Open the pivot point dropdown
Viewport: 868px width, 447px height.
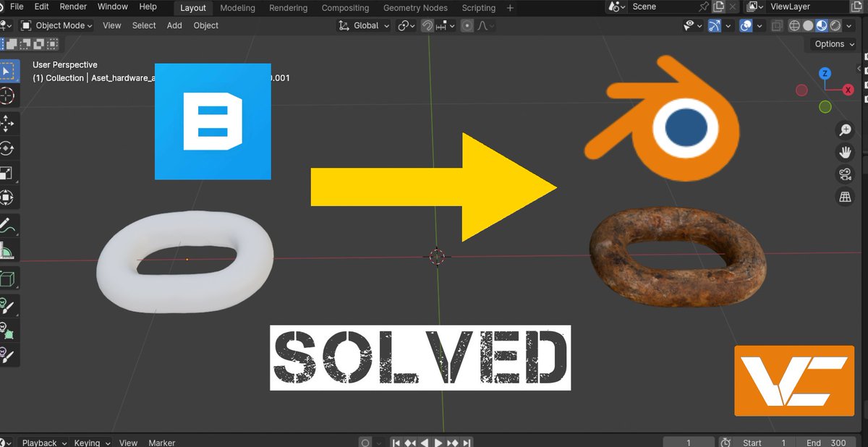407,25
